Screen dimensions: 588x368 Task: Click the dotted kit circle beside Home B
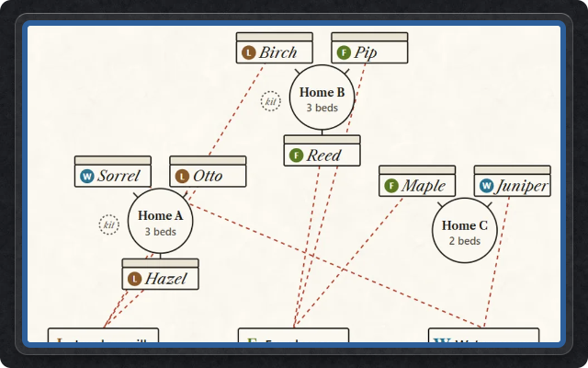271,101
